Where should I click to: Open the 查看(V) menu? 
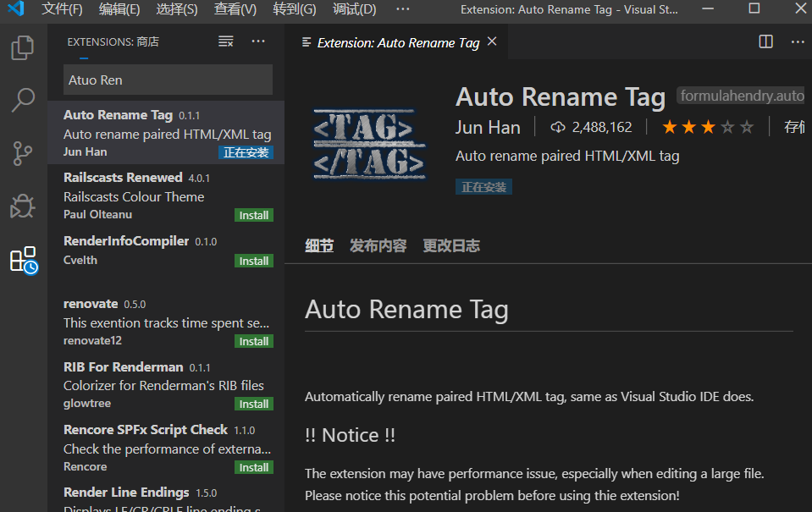(235, 9)
